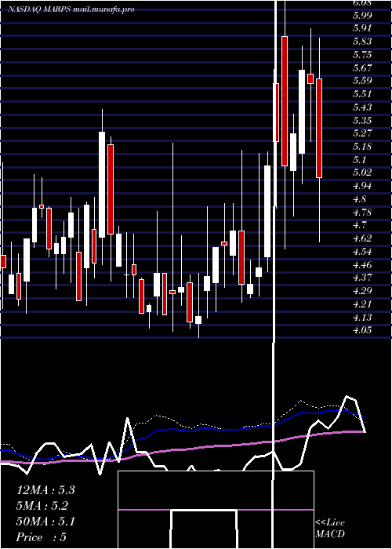Click the 4.8 price axis label
Image resolution: width=392 pixels, height=549 pixels.
(359, 199)
